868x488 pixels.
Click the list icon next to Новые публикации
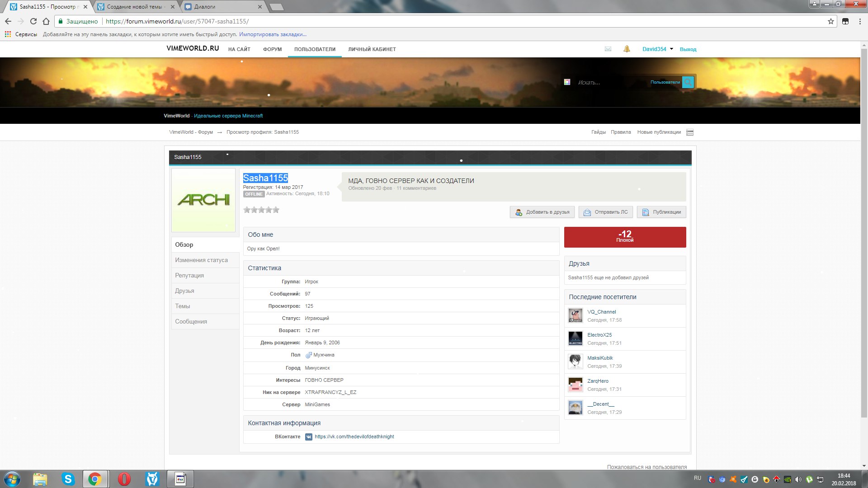click(x=690, y=132)
